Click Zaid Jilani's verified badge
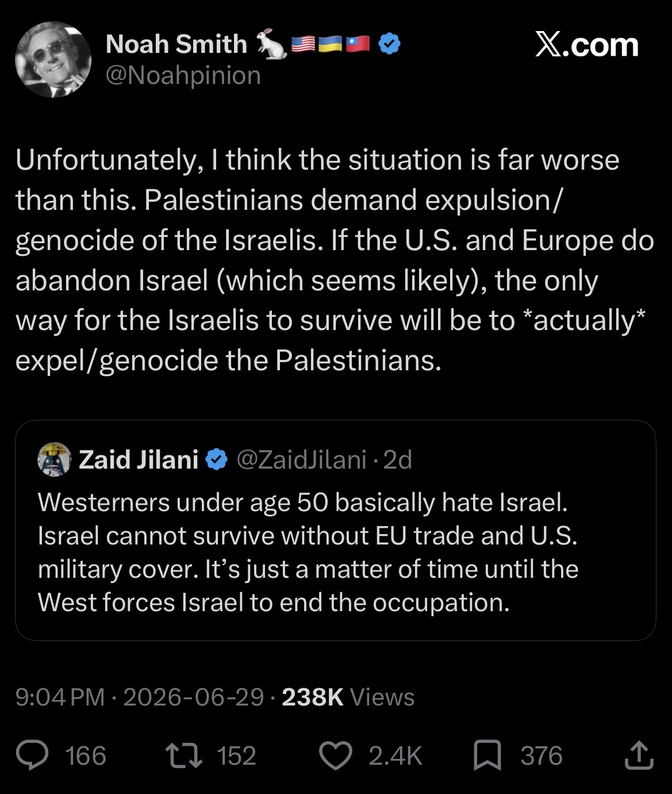Image resolution: width=672 pixels, height=794 pixels. click(x=217, y=459)
